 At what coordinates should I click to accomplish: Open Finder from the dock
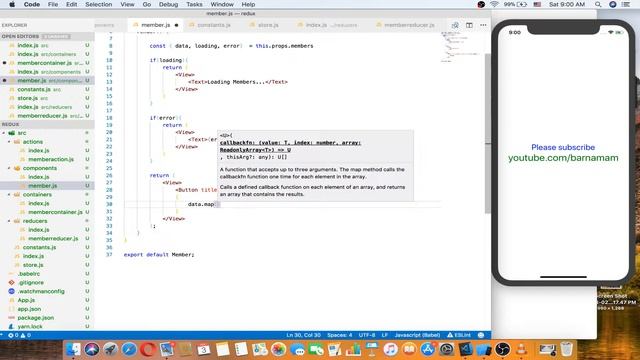73,349
